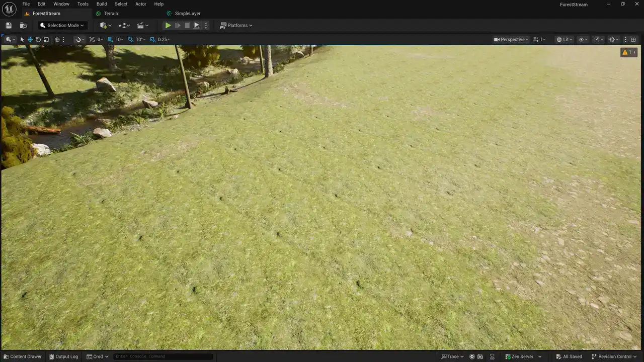Click the Save current level icon
The height and width of the screenshot is (362, 644).
coord(9,26)
